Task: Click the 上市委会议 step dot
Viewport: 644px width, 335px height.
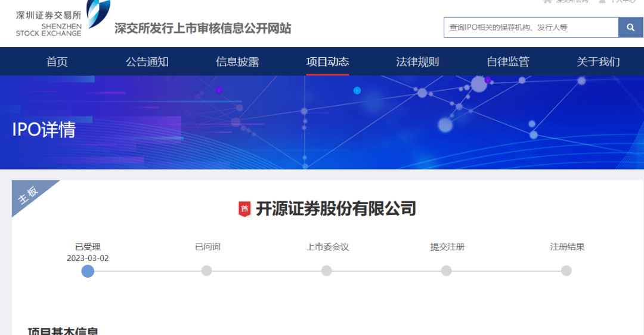Action: click(x=326, y=271)
